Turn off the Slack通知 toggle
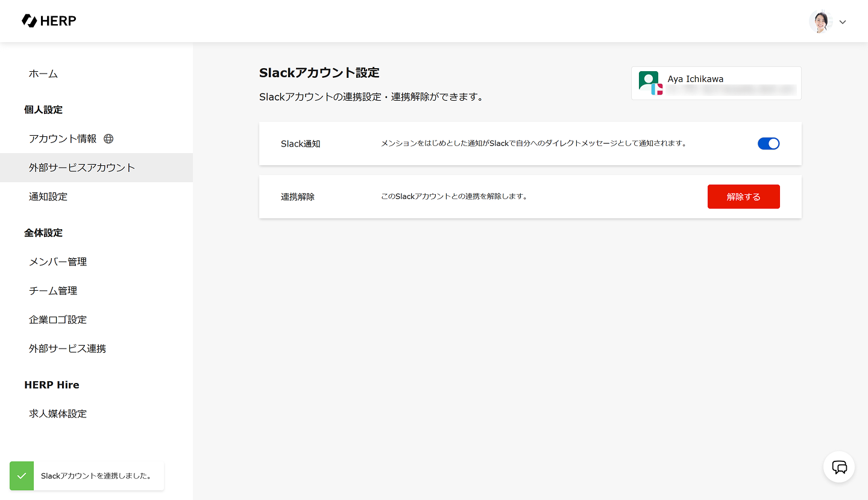The height and width of the screenshot is (500, 868). click(x=769, y=144)
